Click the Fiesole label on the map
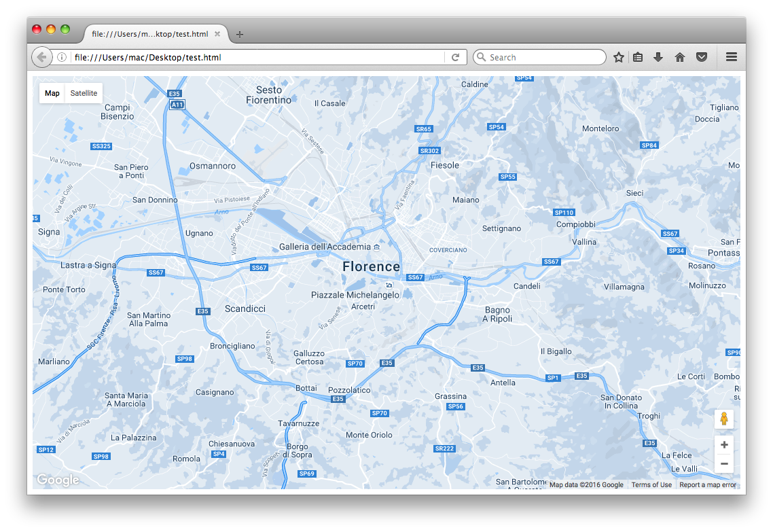773x532 pixels. click(x=445, y=165)
